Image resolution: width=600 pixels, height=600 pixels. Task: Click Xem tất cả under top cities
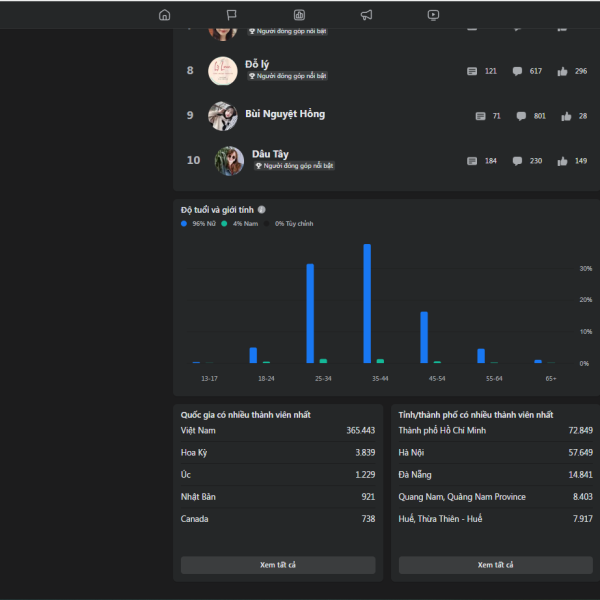[x=495, y=565]
